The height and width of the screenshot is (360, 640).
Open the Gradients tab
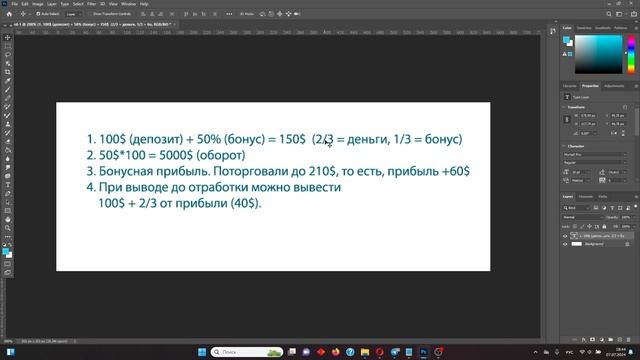[x=602, y=28]
